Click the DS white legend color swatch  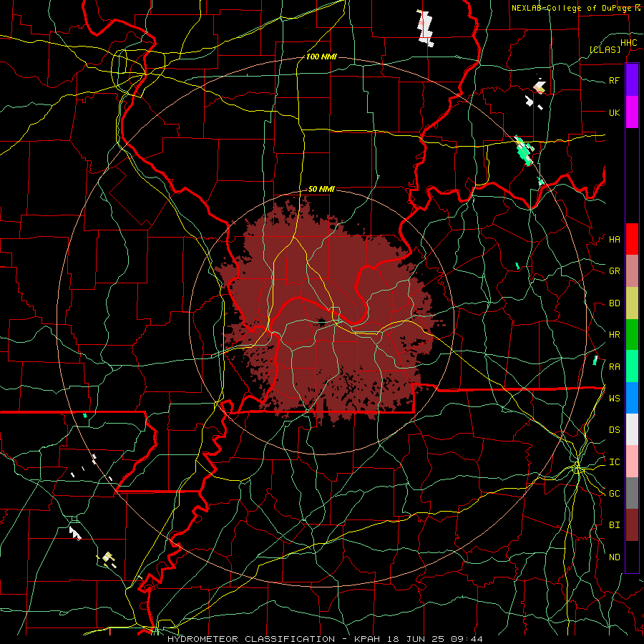632,429
